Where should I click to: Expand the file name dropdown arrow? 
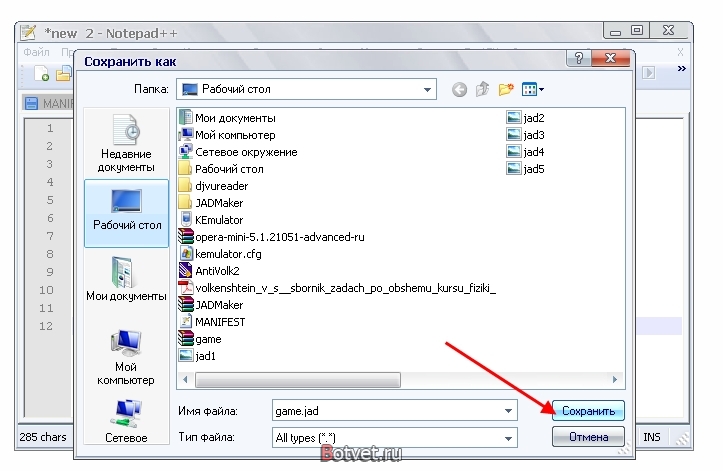click(x=508, y=411)
